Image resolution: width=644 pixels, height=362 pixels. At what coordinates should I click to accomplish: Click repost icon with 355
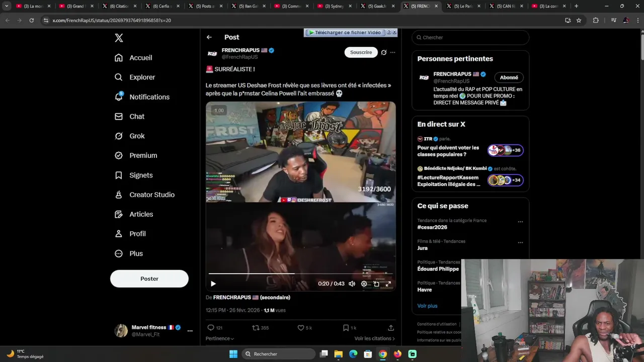click(x=260, y=328)
